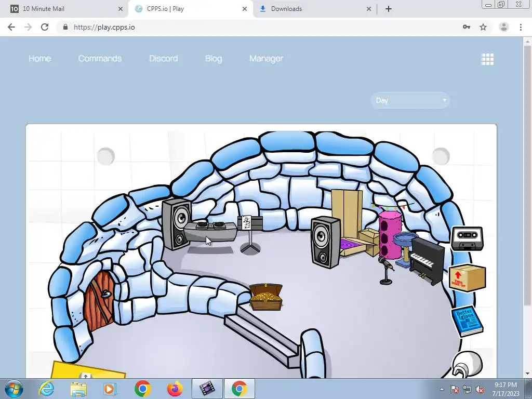532x399 pixels.
Task: Click the yellow folder at igloo bottom
Action: point(88,370)
